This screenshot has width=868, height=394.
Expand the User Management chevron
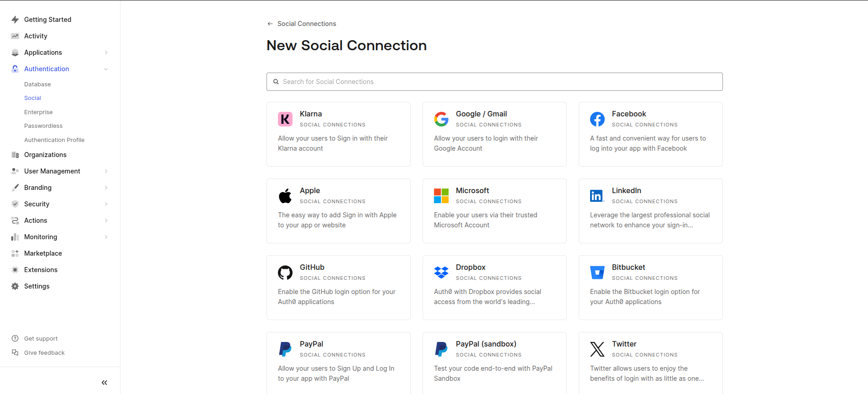point(106,171)
